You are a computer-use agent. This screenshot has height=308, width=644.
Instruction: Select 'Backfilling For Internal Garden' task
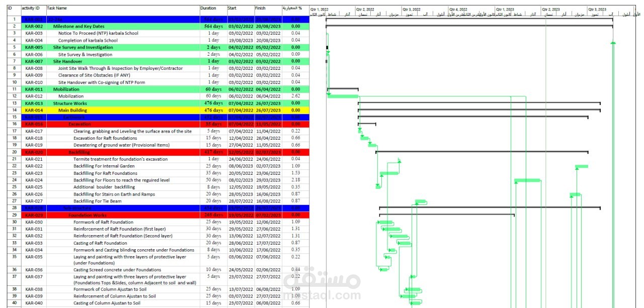click(104, 166)
